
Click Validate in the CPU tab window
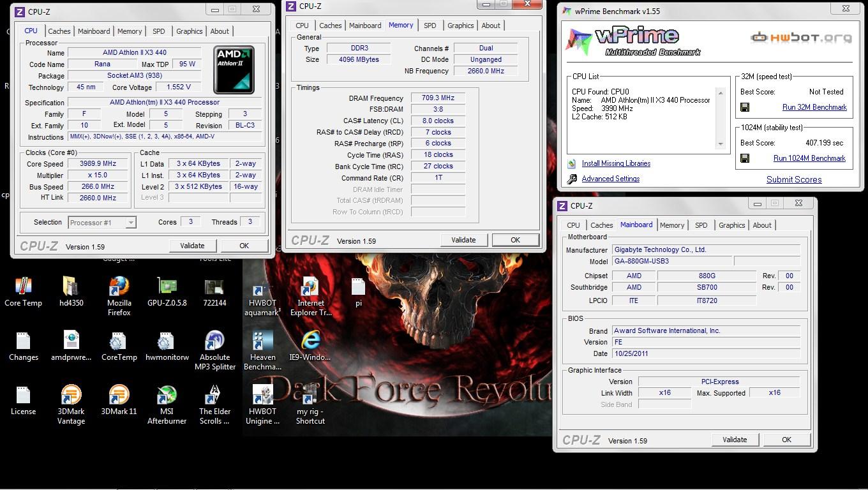click(x=192, y=246)
